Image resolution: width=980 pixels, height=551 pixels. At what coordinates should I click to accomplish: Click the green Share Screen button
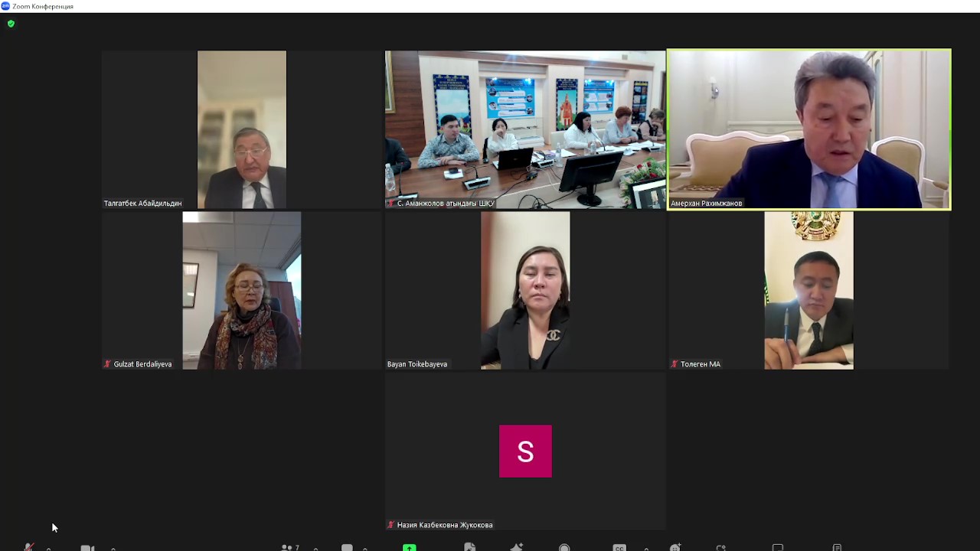pyautogui.click(x=410, y=547)
